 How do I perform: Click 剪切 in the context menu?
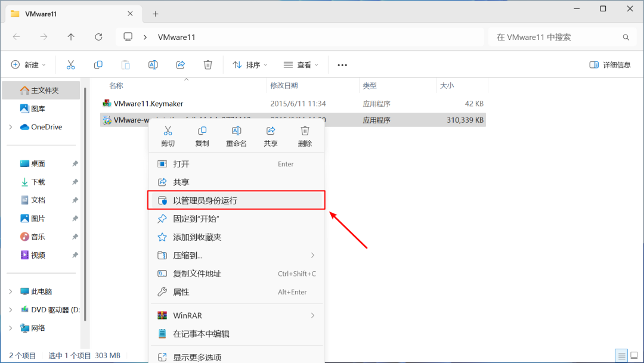(x=168, y=136)
